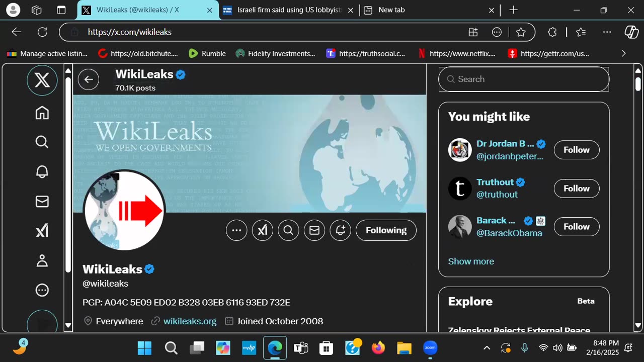Open the tab actions menu icon
Viewport: 644px width, 362px height.
pyautogui.click(x=61, y=10)
